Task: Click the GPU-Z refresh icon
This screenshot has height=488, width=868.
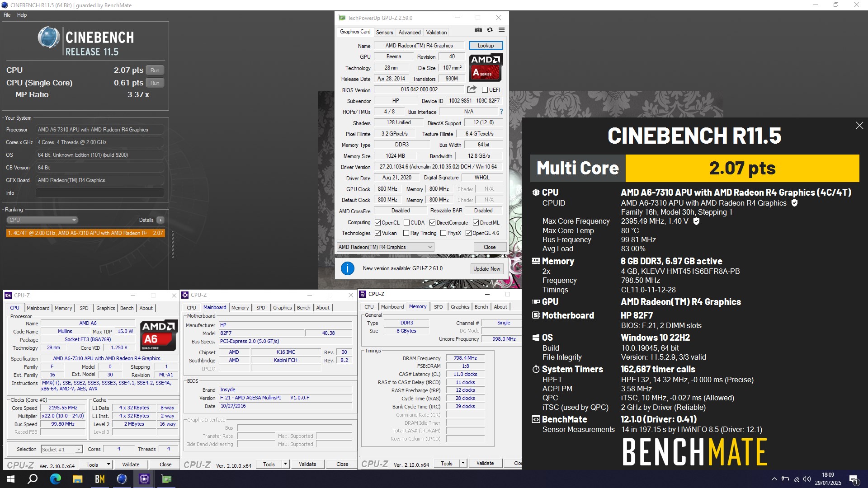Action: click(x=490, y=30)
